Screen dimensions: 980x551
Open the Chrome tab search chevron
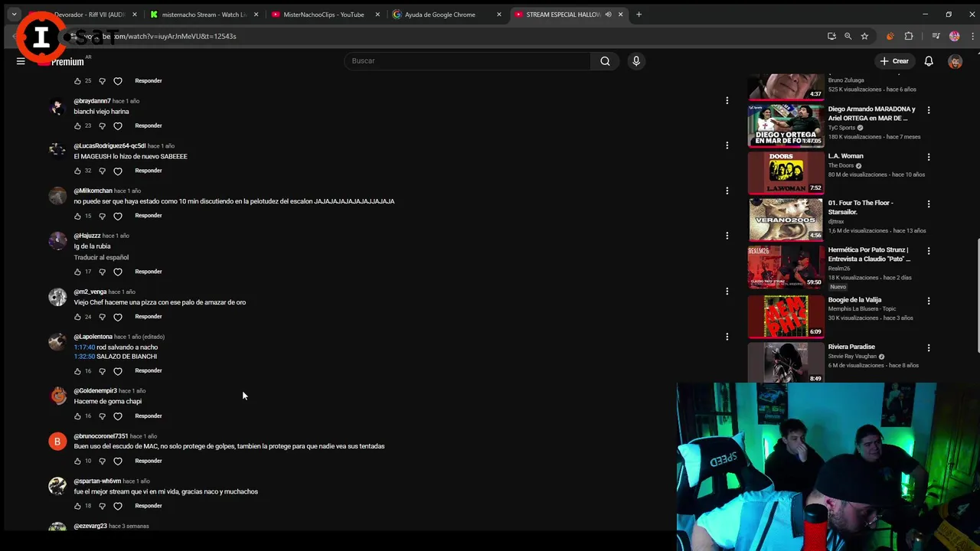click(14, 15)
